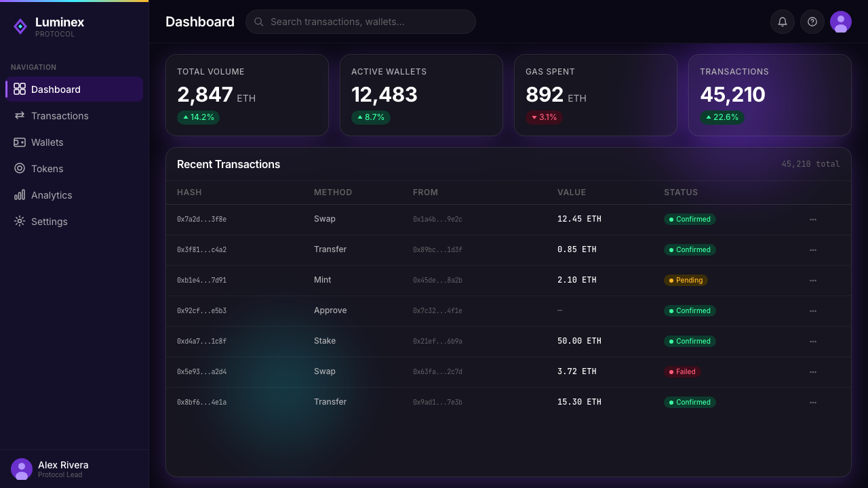Click the 22.6% change badge
The image size is (868, 488).
tap(722, 117)
